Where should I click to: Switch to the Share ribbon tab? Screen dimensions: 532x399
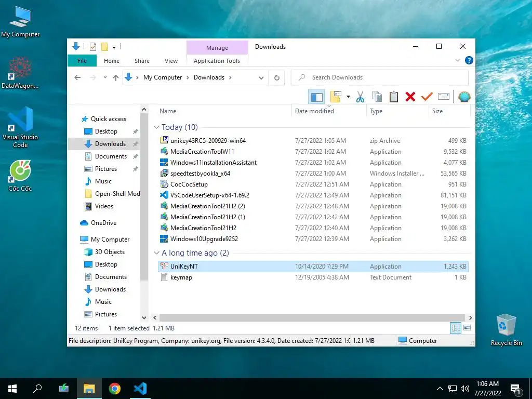142,61
